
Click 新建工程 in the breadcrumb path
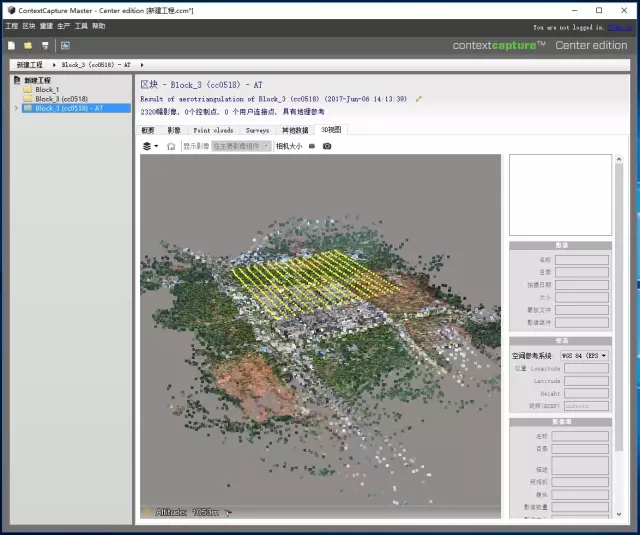(30, 65)
